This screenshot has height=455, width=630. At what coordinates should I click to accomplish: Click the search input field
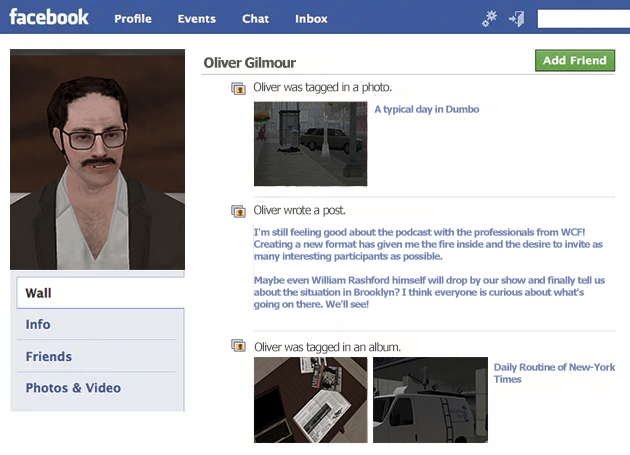[584, 19]
